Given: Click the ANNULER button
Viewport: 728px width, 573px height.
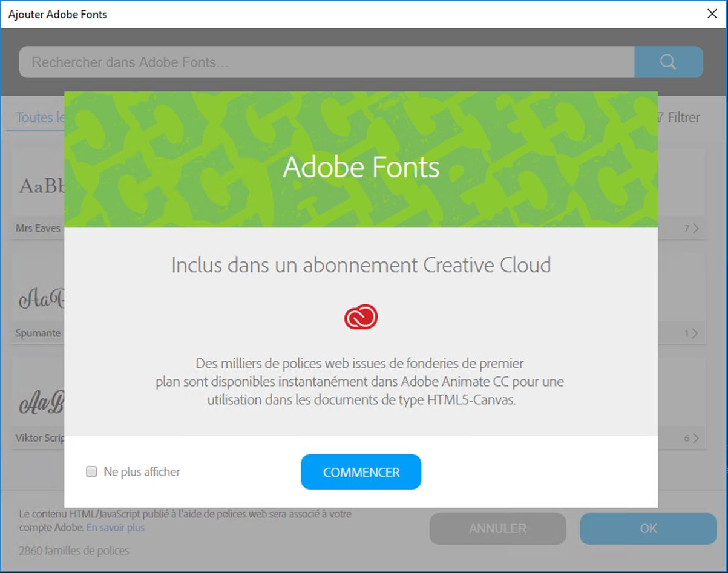Looking at the screenshot, I should pos(497,528).
